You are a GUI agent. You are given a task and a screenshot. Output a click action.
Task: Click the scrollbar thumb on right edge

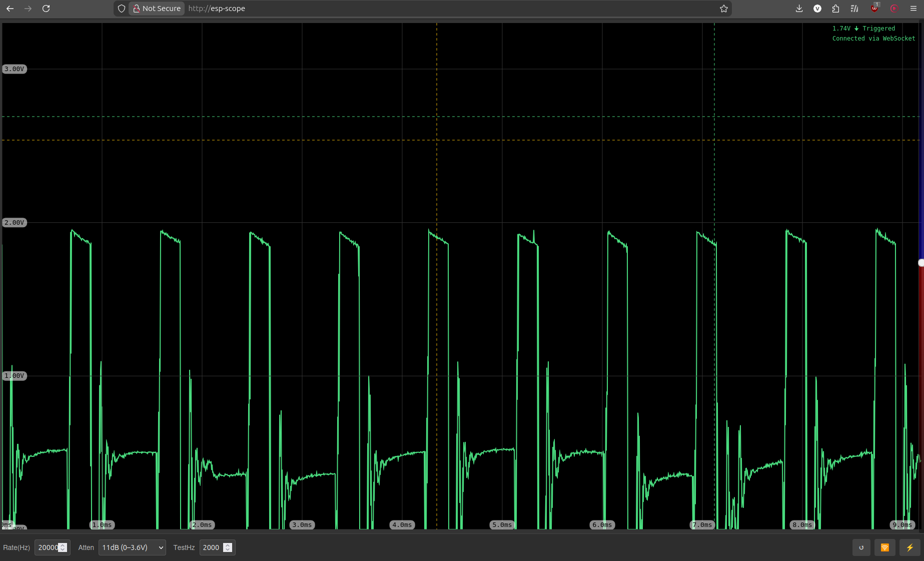tap(920, 263)
